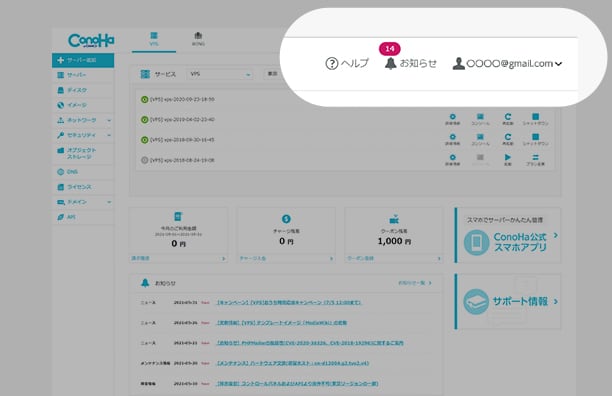Click the bell icon in the お知らせ panel
Screen dimensions: 612x396
click(145, 283)
